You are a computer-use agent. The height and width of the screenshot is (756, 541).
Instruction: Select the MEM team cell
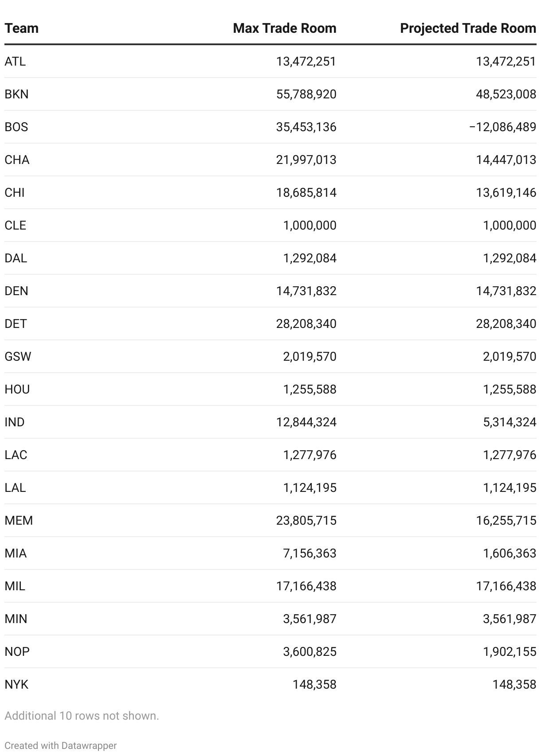point(19,520)
